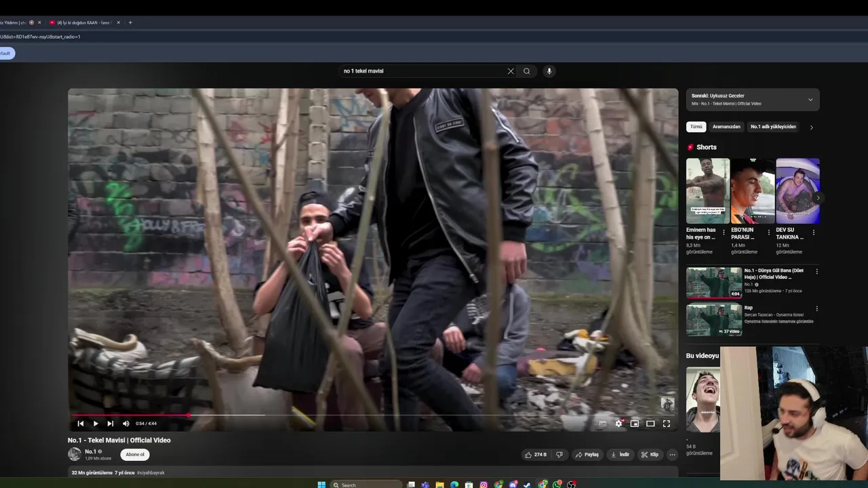Skip to the next video in player
Screen dimensions: 868x488
pos(111,424)
